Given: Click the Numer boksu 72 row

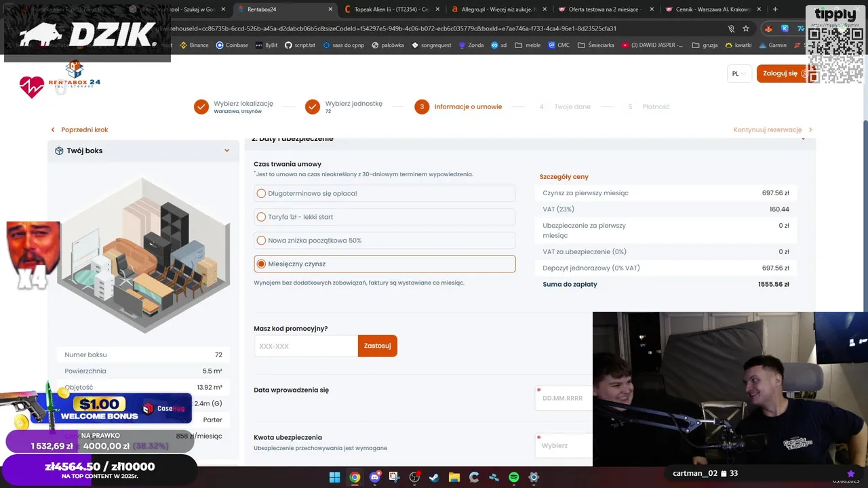Looking at the screenshot, I should [144, 354].
